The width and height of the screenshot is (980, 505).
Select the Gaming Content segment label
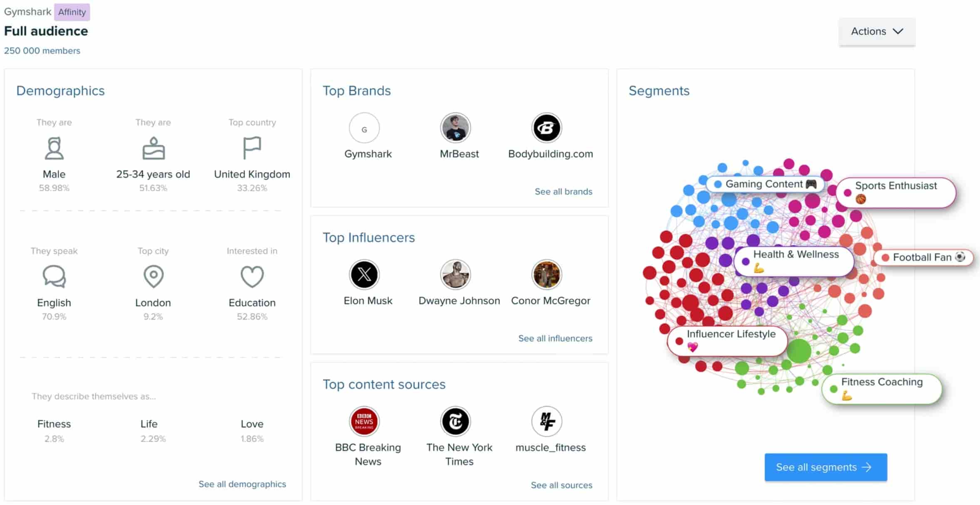click(x=765, y=184)
